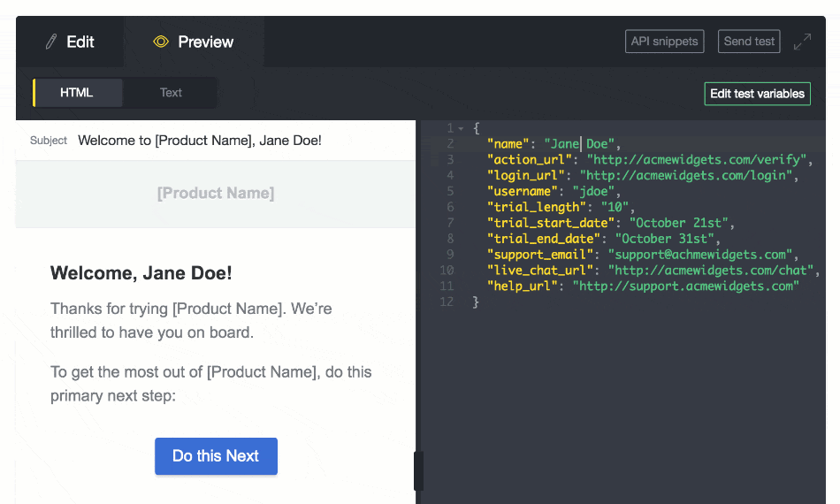This screenshot has height=504, width=840.
Task: Switch to the Edit tab label
Action: (80, 42)
